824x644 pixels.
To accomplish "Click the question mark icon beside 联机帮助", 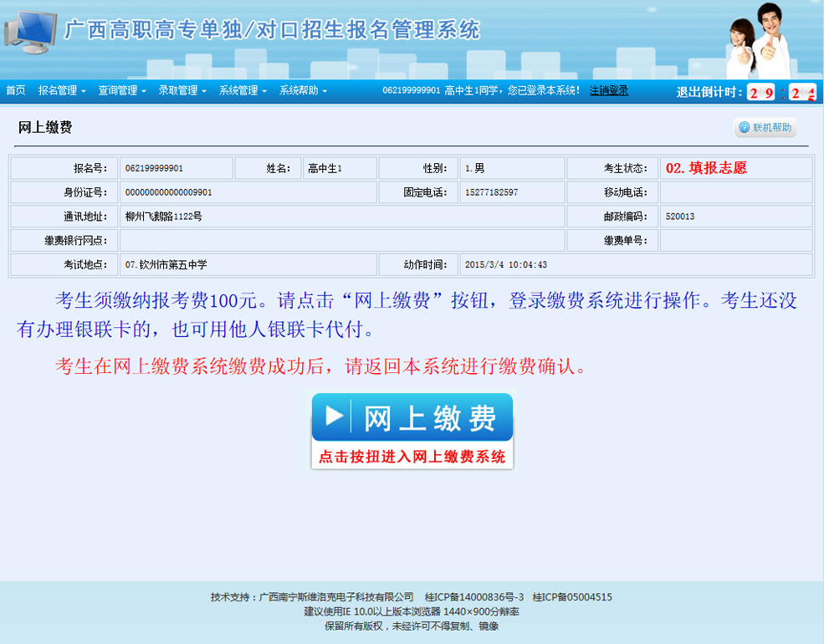I will point(744,128).
